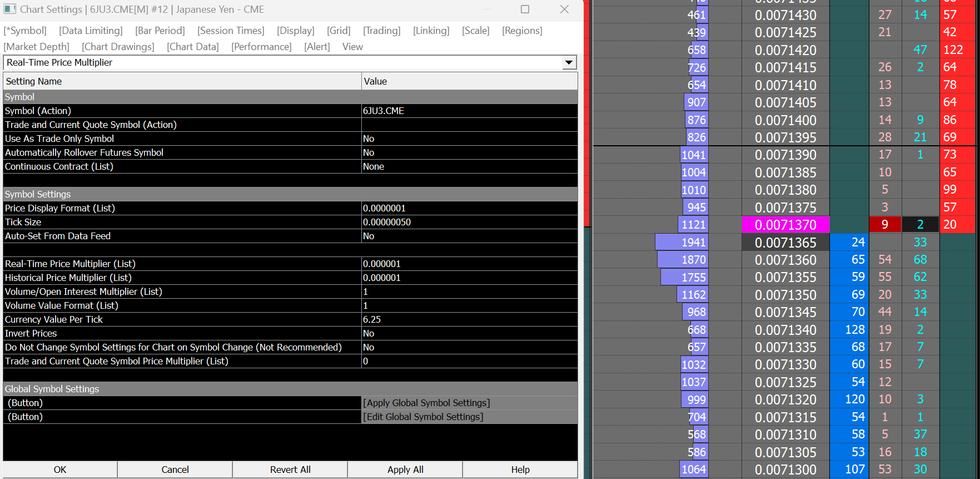Viewport: 980px width, 479px height.
Task: Click Apply All button
Action: coord(405,470)
